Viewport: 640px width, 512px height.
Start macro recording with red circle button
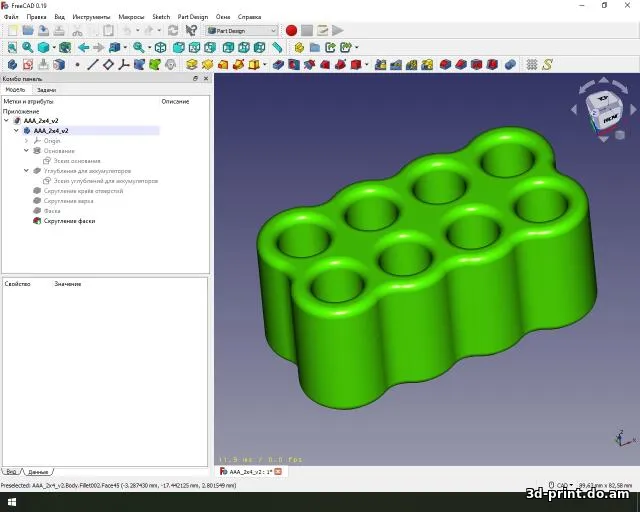(291, 31)
